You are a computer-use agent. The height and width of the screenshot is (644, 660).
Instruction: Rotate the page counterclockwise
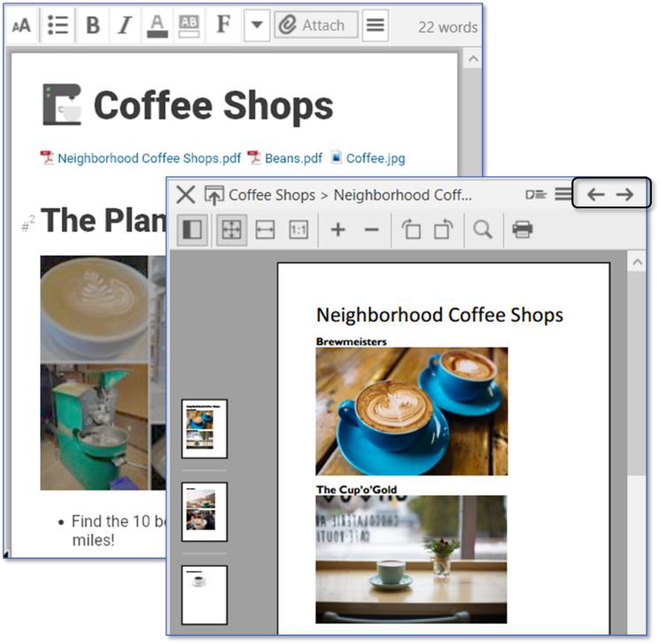click(411, 230)
